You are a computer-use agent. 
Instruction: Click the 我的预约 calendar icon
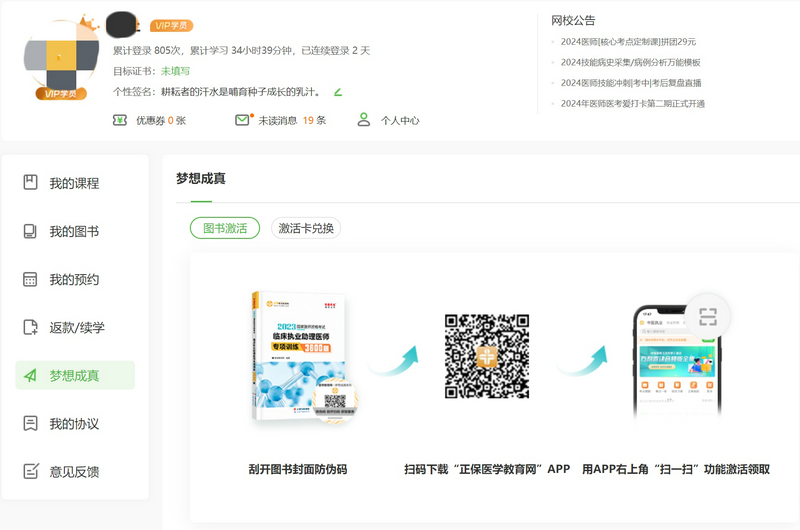[30, 279]
